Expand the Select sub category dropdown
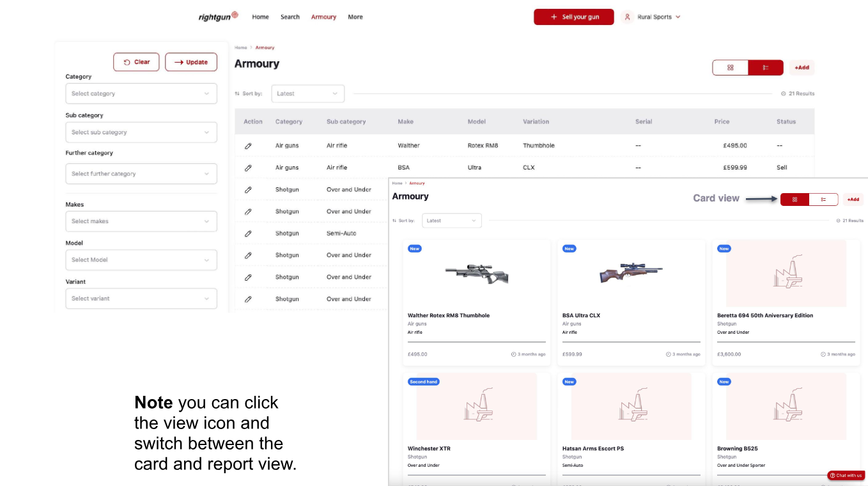 click(x=141, y=132)
